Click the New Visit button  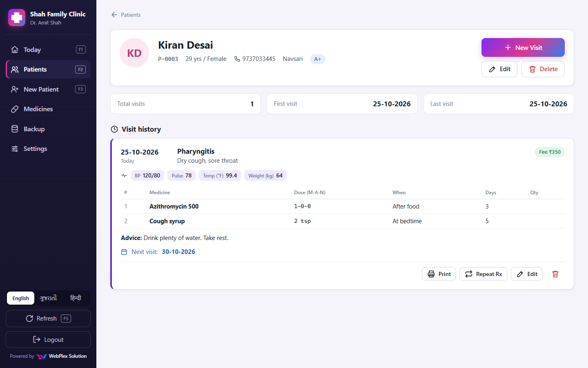coord(523,47)
